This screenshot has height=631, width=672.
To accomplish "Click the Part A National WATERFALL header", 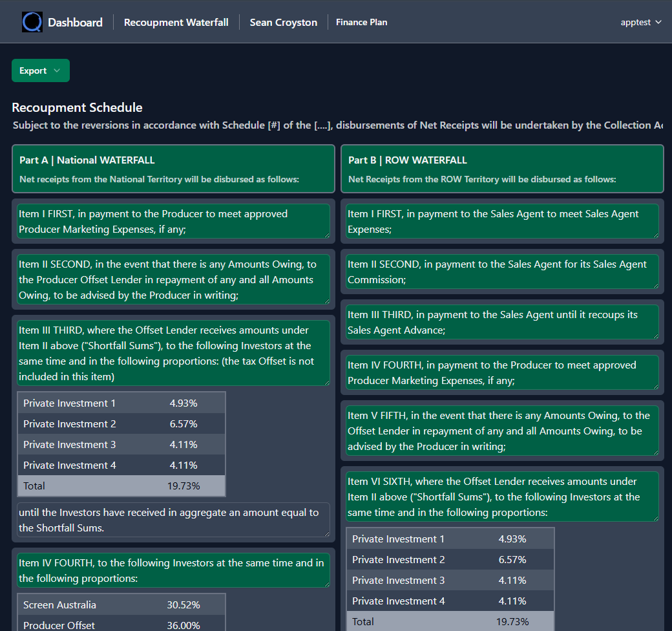I will [x=173, y=169].
